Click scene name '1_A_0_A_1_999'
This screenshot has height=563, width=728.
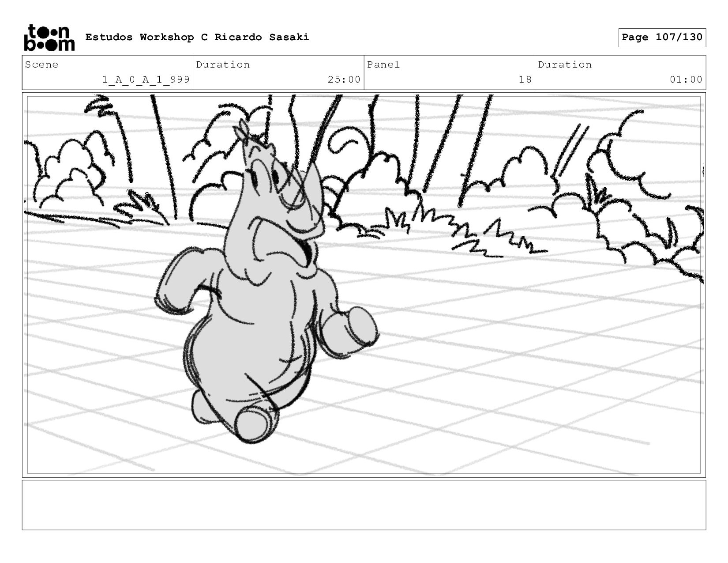click(x=146, y=79)
